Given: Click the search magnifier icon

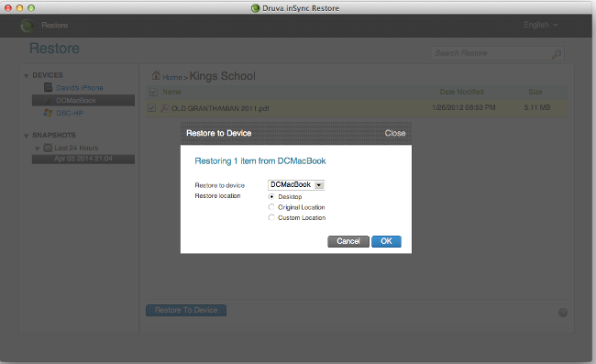Looking at the screenshot, I should (x=557, y=54).
